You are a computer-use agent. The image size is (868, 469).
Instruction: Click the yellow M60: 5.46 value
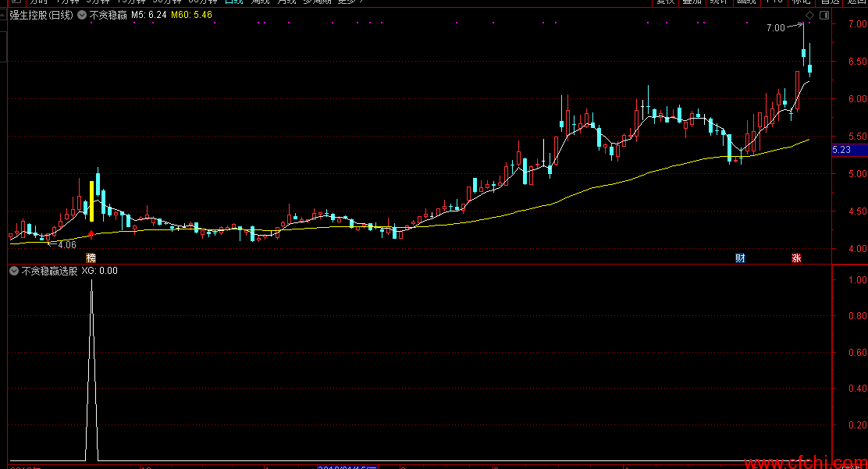(x=191, y=15)
